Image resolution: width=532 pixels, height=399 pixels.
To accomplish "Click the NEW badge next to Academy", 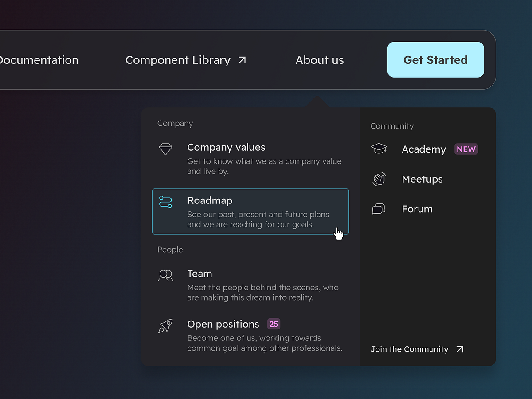I will pyautogui.click(x=466, y=149).
